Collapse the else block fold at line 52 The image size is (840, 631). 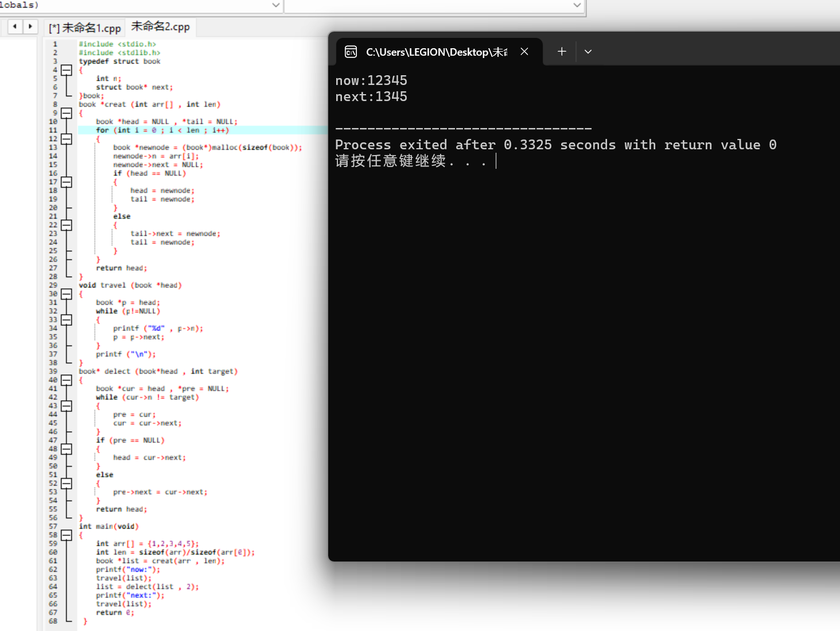coord(67,483)
